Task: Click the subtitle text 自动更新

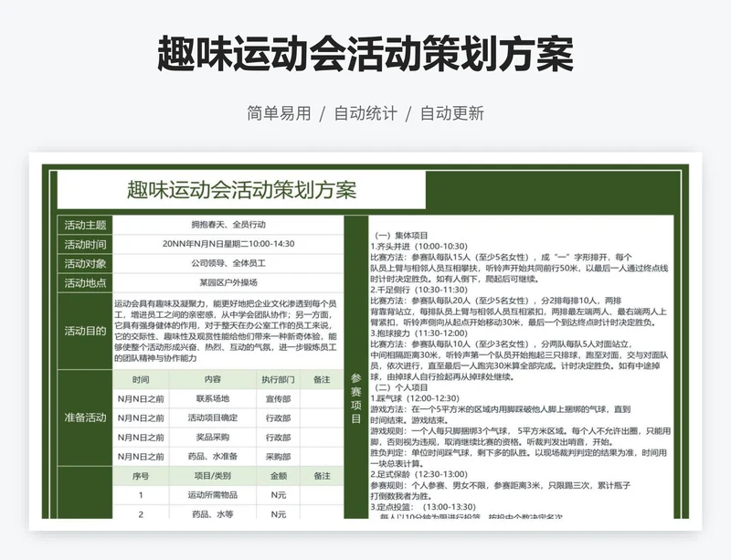Action: coord(452,113)
